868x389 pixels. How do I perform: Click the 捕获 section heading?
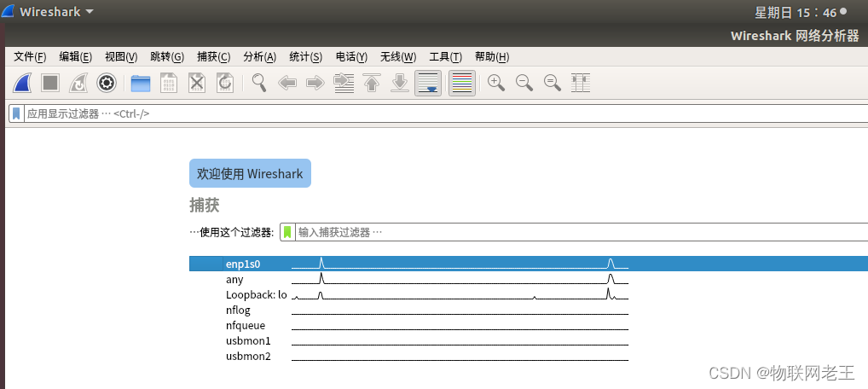click(x=205, y=206)
